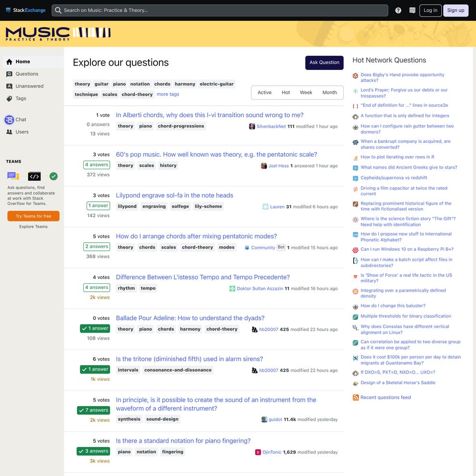Click the '3 answers' accepted badge
Image resolution: width=476 pixels, height=476 pixels.
93,451
